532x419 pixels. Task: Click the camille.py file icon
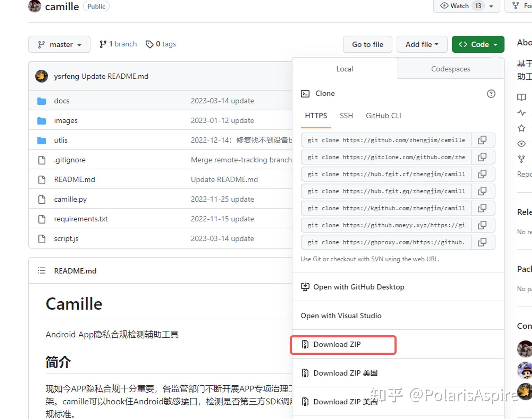point(42,199)
